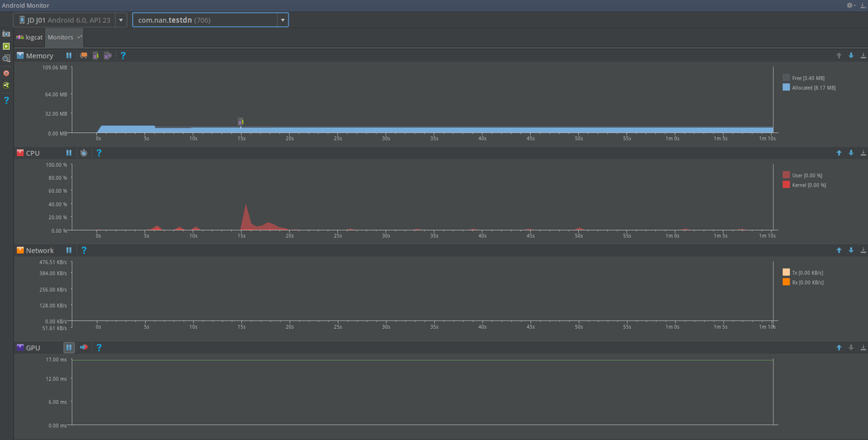Move GPU monitor up
868x440 pixels.
839,347
